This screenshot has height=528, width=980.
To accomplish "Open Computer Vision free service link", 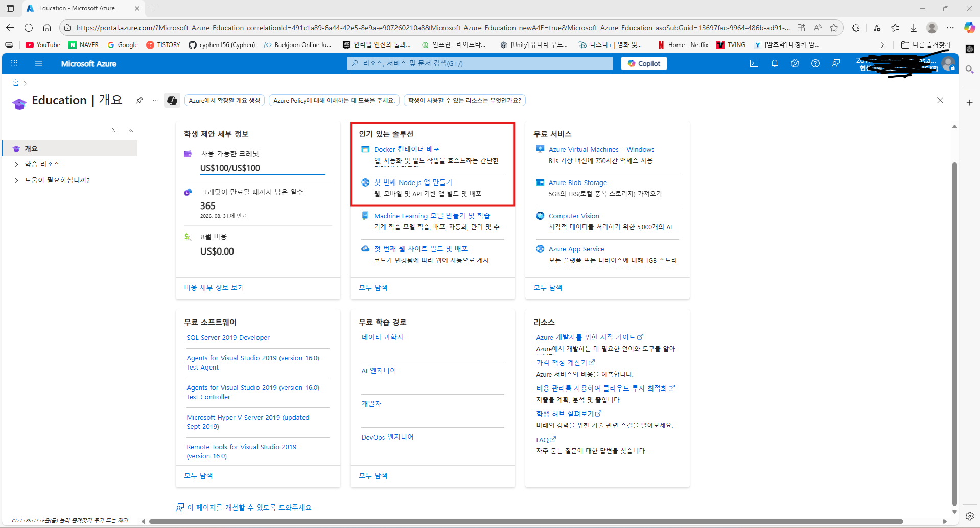I will click(x=574, y=216).
